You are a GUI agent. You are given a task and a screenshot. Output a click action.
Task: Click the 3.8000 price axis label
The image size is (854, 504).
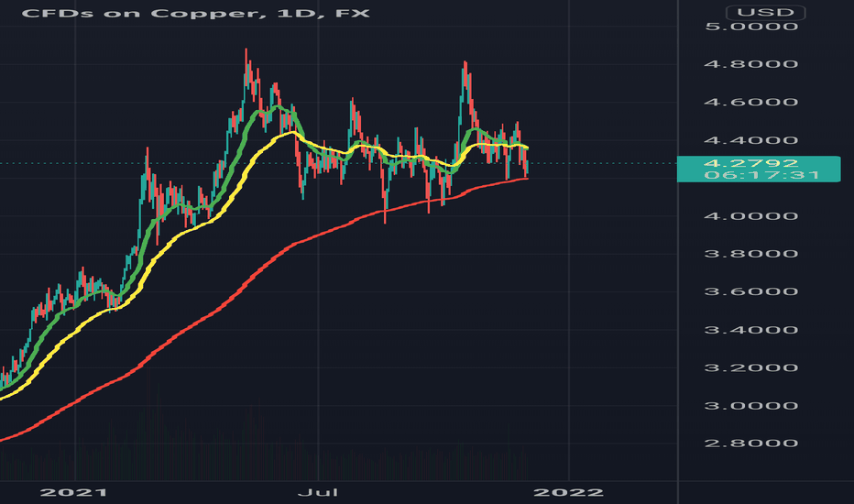(751, 254)
